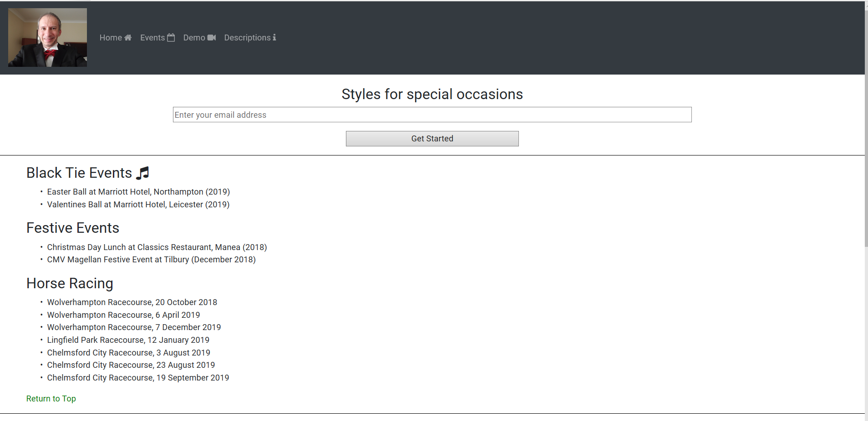Open the Descriptions nav link
Image resolution: width=868 pixels, height=421 pixels.
(x=247, y=38)
